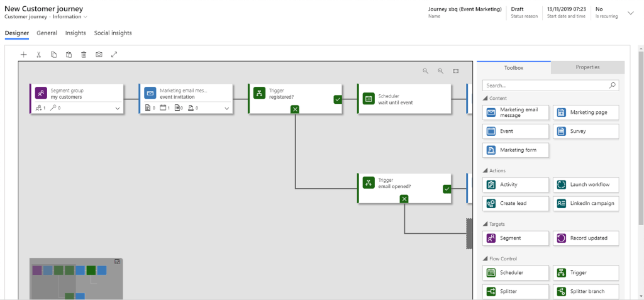This screenshot has width=644, height=300.
Task: Select the 'event invitation' email tile
Action: 186,99
